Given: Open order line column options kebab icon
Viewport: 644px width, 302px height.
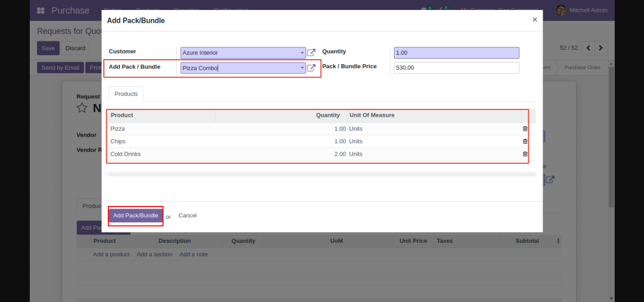Looking at the screenshot, I should pyautogui.click(x=558, y=241).
